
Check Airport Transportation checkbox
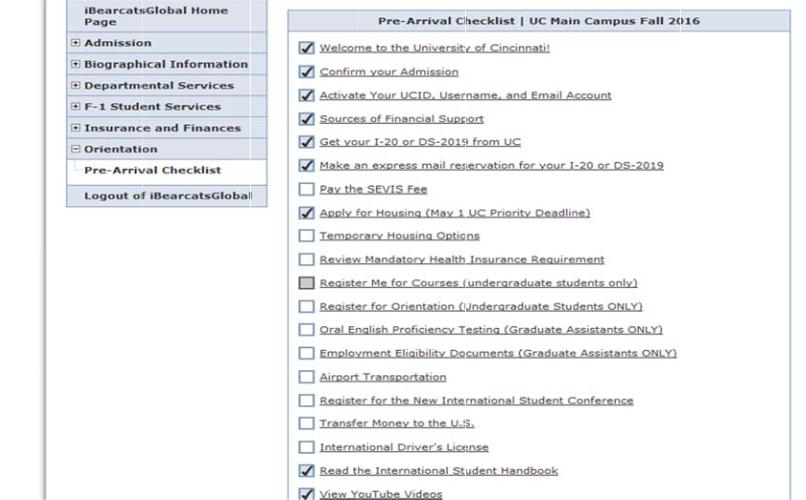click(306, 377)
